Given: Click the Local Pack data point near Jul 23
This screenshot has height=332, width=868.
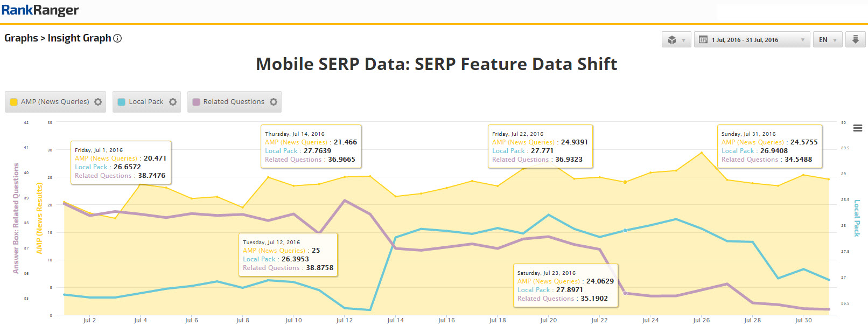Looking at the screenshot, I should [625, 231].
